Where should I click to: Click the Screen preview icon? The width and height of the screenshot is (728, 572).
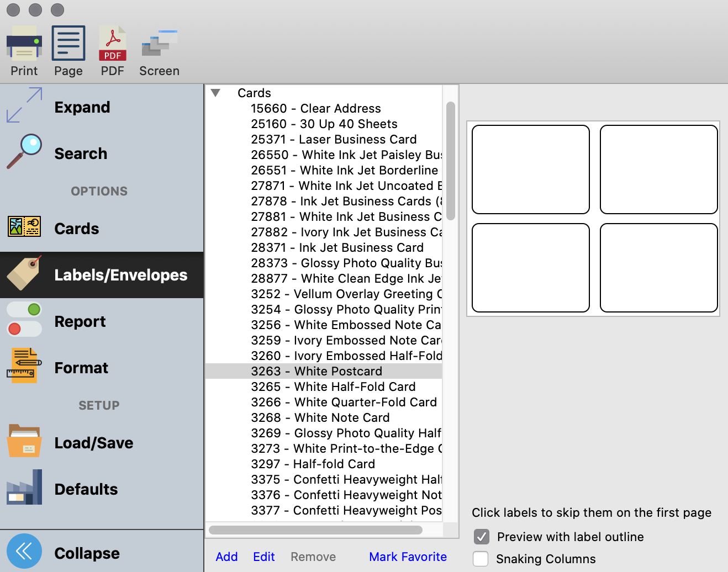tap(159, 43)
